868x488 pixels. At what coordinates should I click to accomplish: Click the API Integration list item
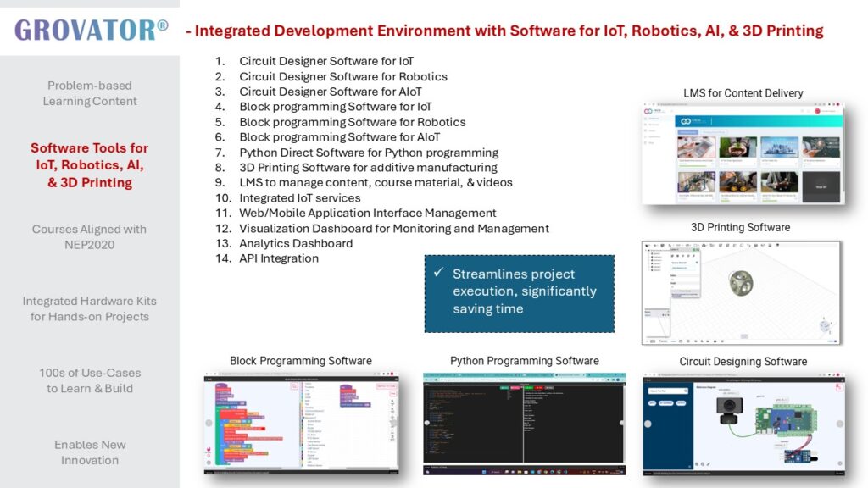click(279, 258)
